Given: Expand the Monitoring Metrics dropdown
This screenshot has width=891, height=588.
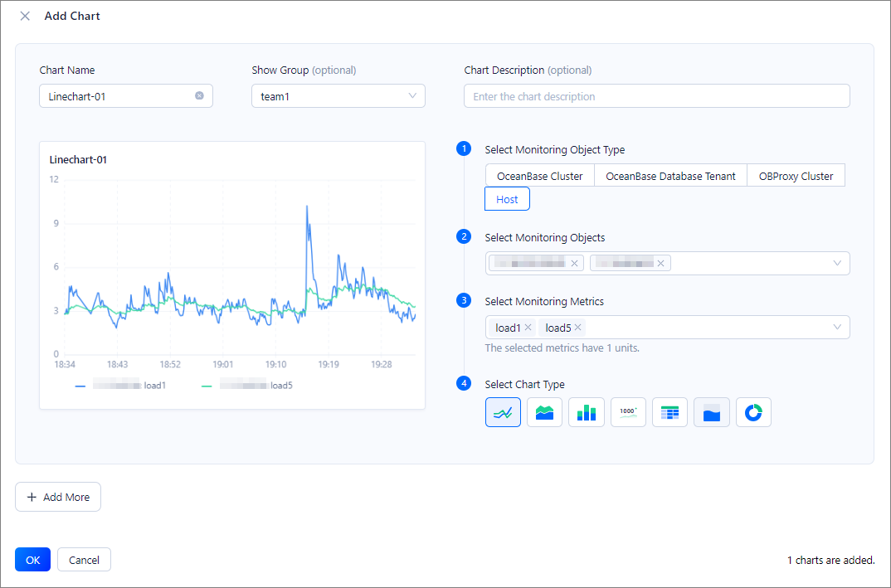Looking at the screenshot, I should [835, 328].
